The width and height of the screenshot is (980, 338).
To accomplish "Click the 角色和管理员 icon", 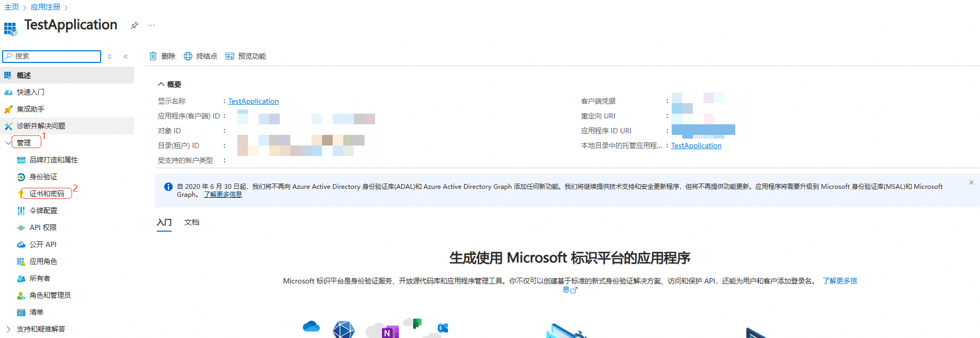I will 21,295.
